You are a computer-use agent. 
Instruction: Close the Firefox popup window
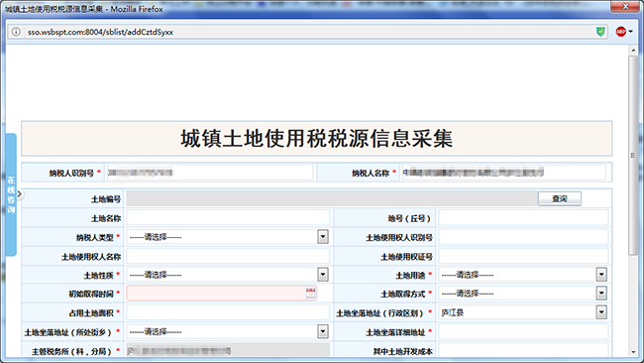(x=625, y=7)
